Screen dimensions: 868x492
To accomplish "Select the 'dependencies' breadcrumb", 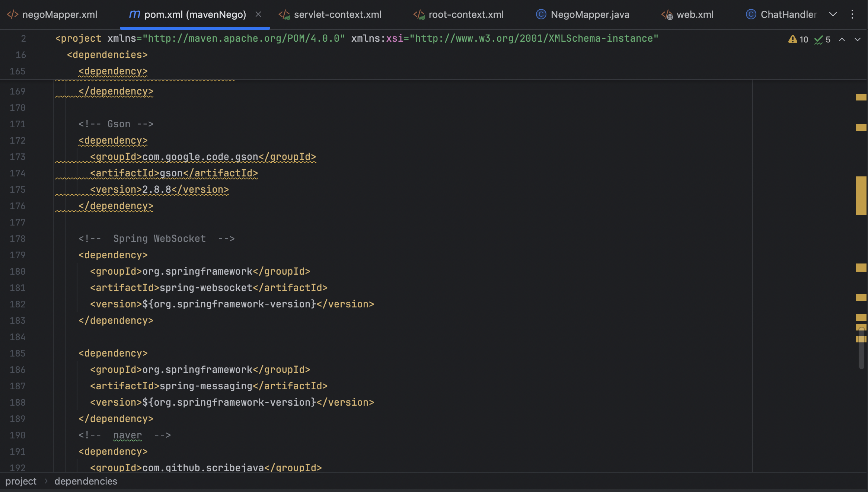I will 86,481.
